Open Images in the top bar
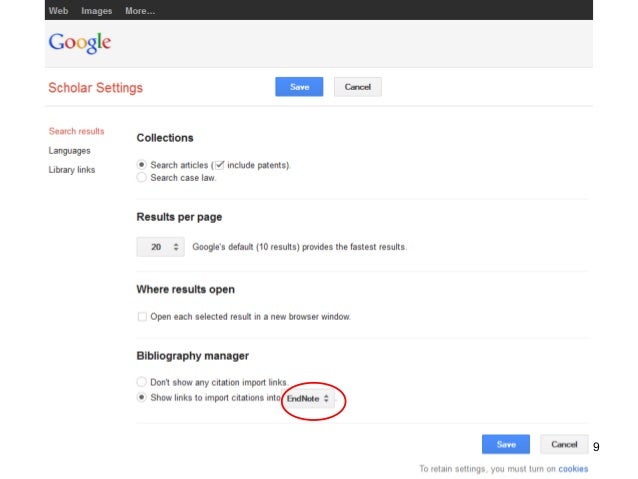This screenshot has width=638, height=479. coord(96,11)
